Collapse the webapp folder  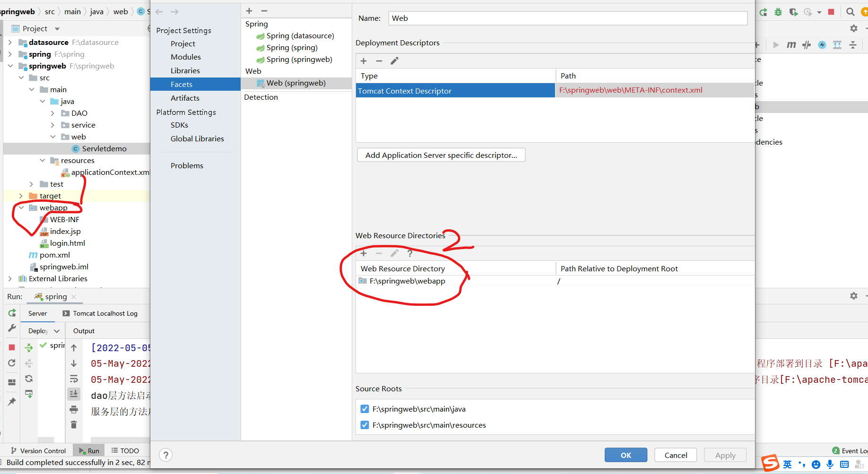point(21,208)
